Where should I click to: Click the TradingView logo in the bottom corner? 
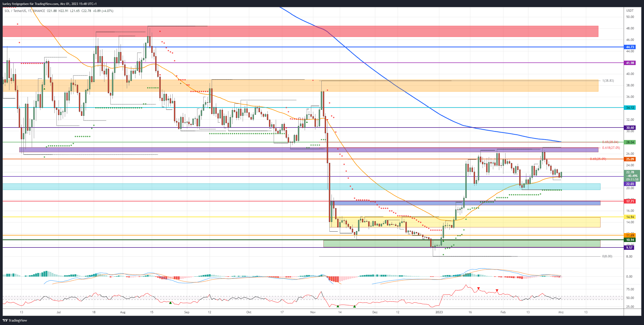pos(15,320)
